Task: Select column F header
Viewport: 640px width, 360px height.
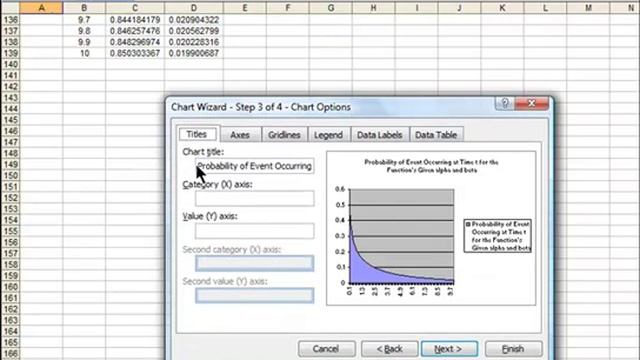Action: (x=288, y=8)
